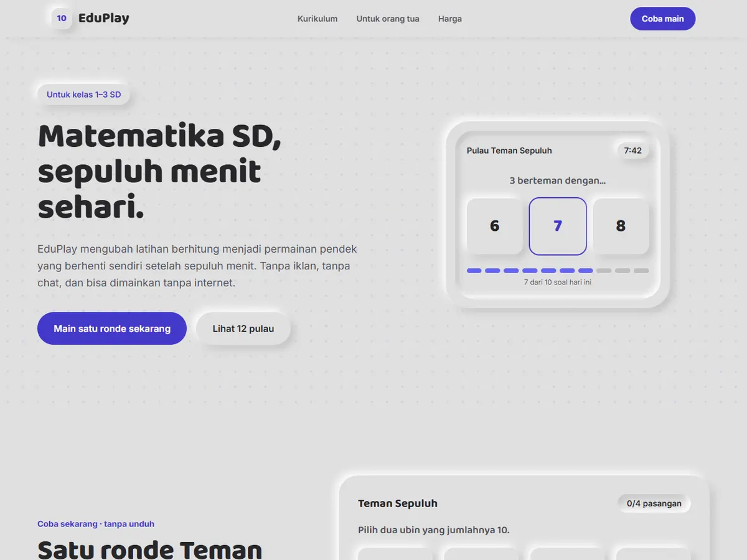Select the answer tile 6

point(495,226)
